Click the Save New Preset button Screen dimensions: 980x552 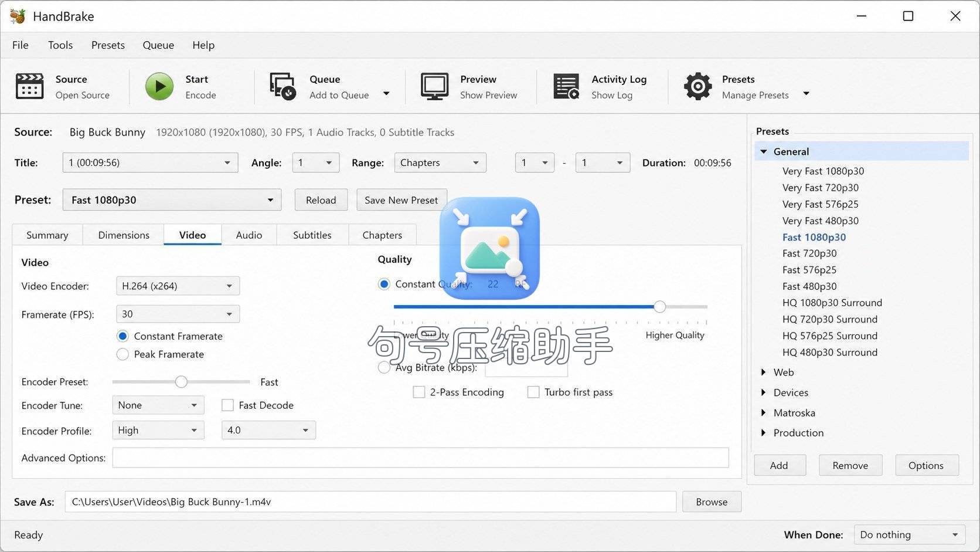click(401, 200)
